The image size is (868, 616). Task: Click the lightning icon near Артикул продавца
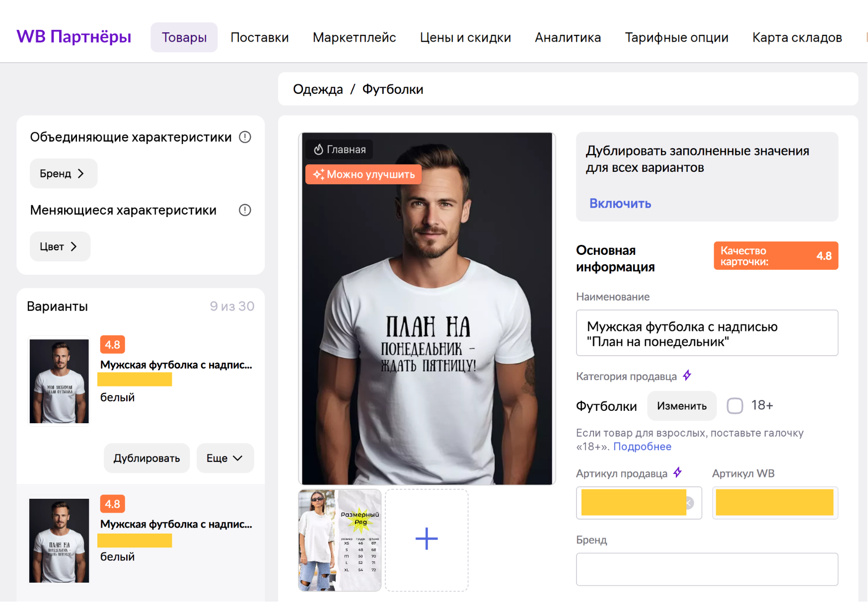[x=678, y=472]
